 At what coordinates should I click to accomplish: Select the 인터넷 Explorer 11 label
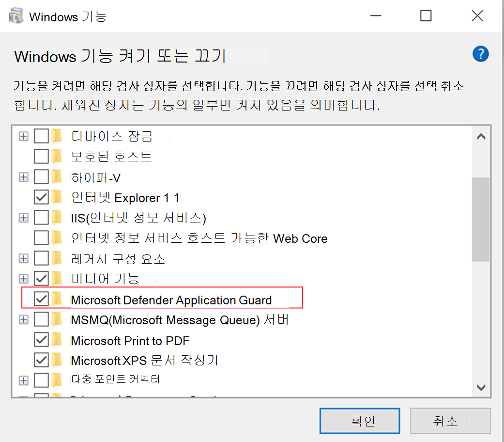[125, 198]
